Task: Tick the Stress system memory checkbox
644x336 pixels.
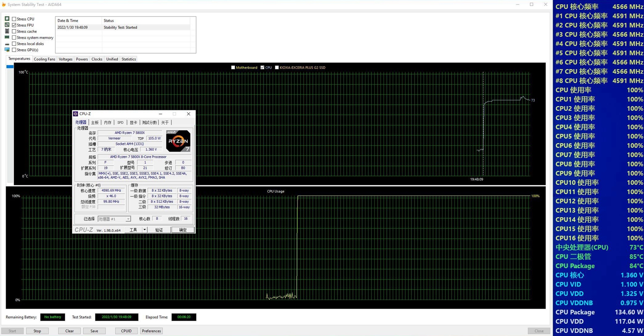Action: point(14,37)
